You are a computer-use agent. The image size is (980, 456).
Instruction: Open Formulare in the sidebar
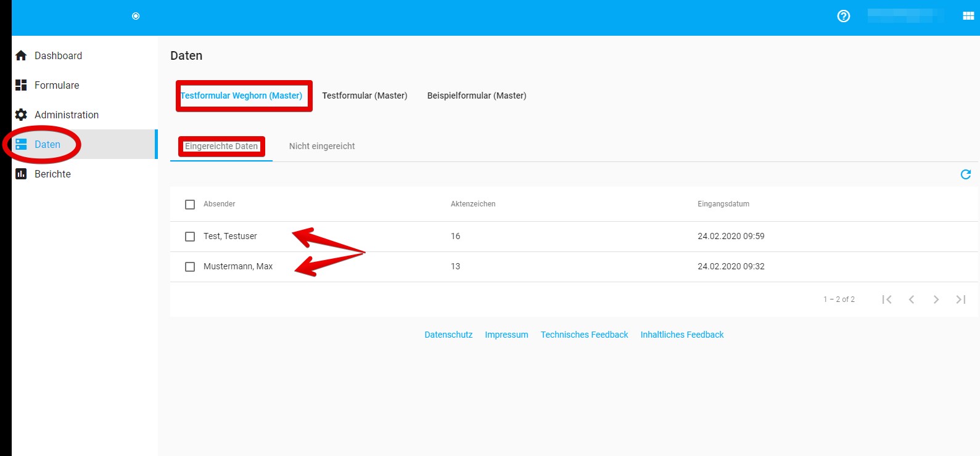[84, 85]
